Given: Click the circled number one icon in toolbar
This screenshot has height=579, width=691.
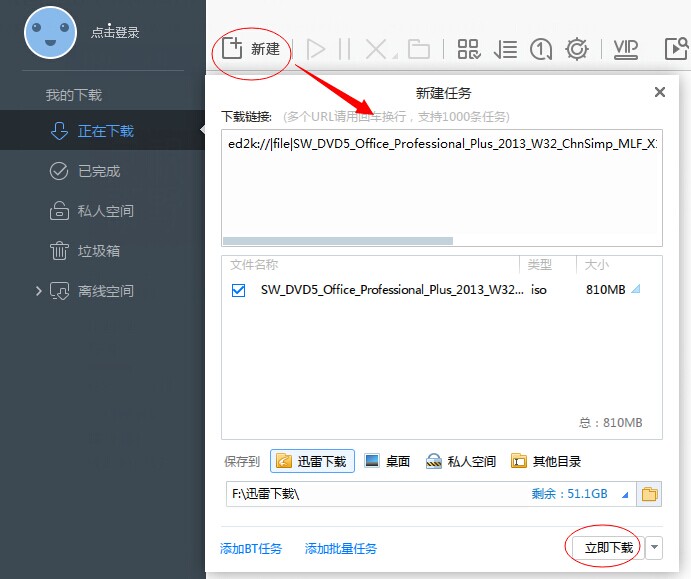Looking at the screenshot, I should click(541, 49).
